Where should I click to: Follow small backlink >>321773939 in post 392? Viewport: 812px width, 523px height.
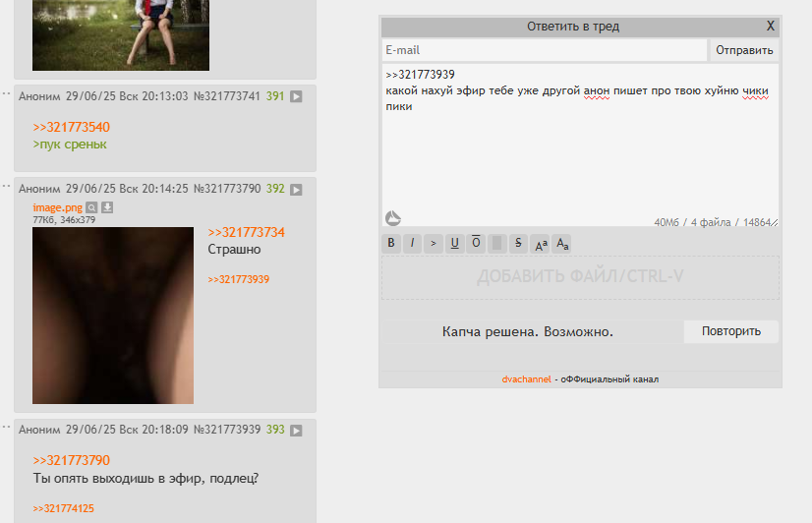tap(239, 279)
